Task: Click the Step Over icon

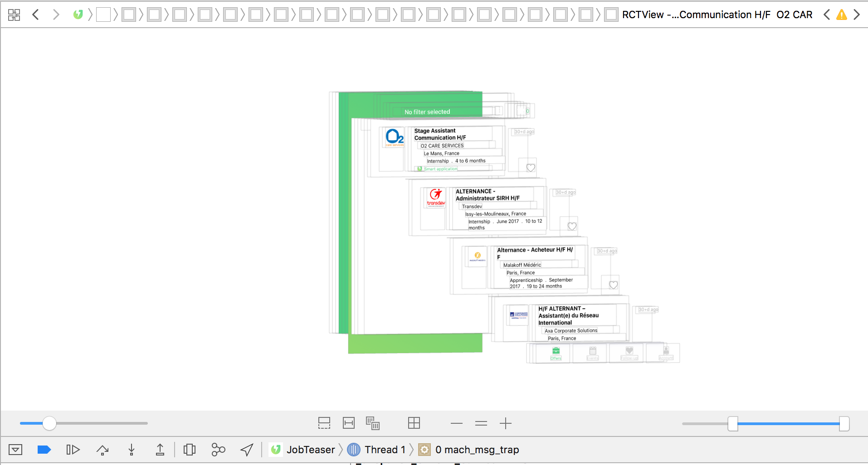Action: [x=102, y=449]
